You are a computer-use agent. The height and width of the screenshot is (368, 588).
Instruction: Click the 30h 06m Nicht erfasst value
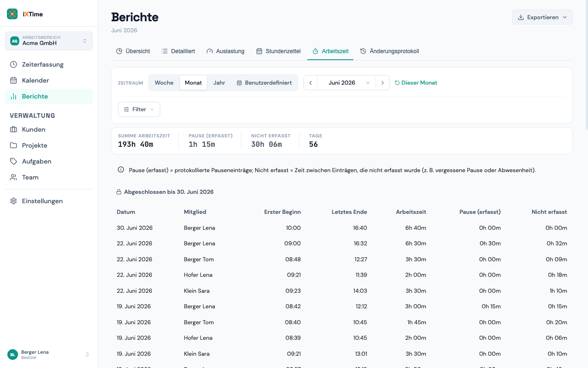tap(267, 144)
